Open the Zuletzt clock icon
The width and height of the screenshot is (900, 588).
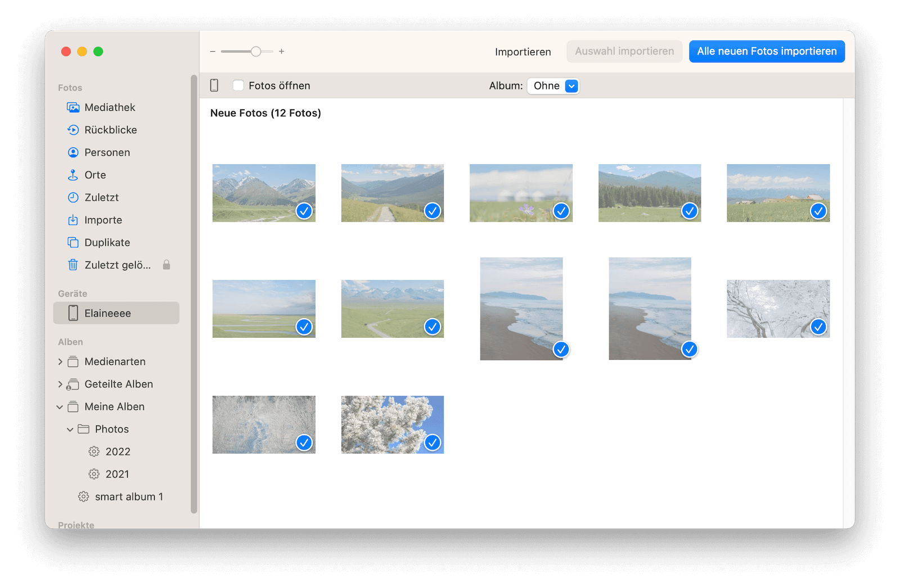click(x=73, y=197)
